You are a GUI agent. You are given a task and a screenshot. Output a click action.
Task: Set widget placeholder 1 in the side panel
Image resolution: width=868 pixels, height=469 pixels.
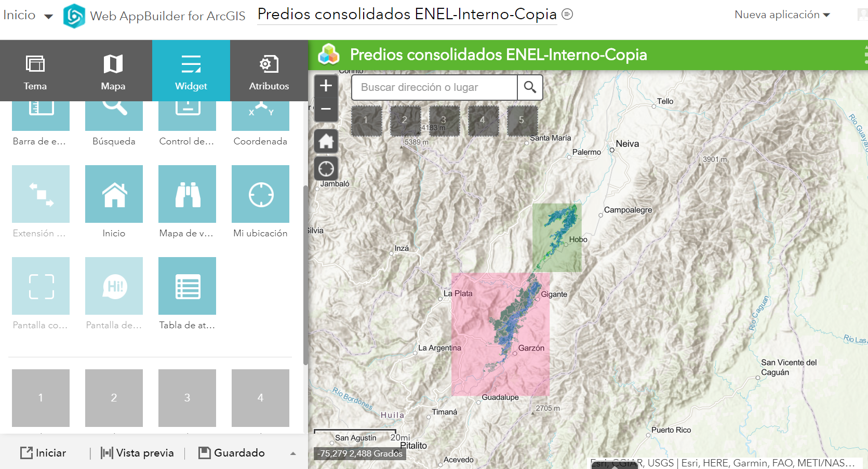(x=41, y=398)
